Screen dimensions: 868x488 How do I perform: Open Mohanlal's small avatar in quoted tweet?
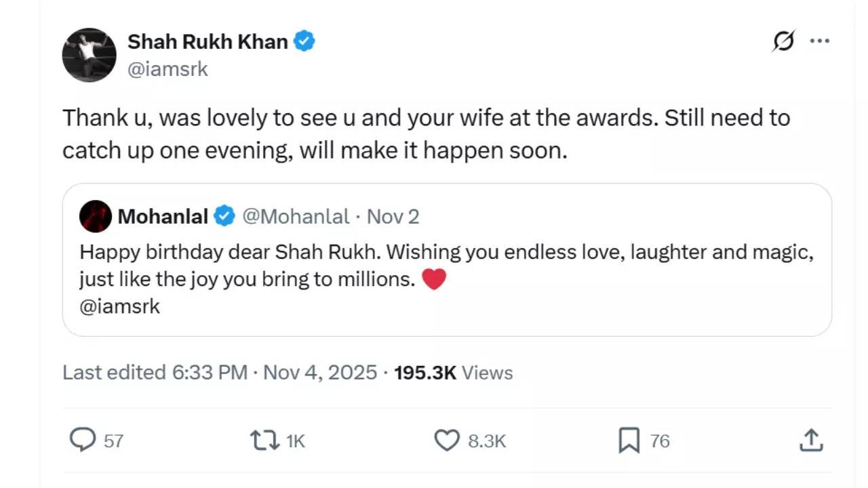(x=96, y=217)
